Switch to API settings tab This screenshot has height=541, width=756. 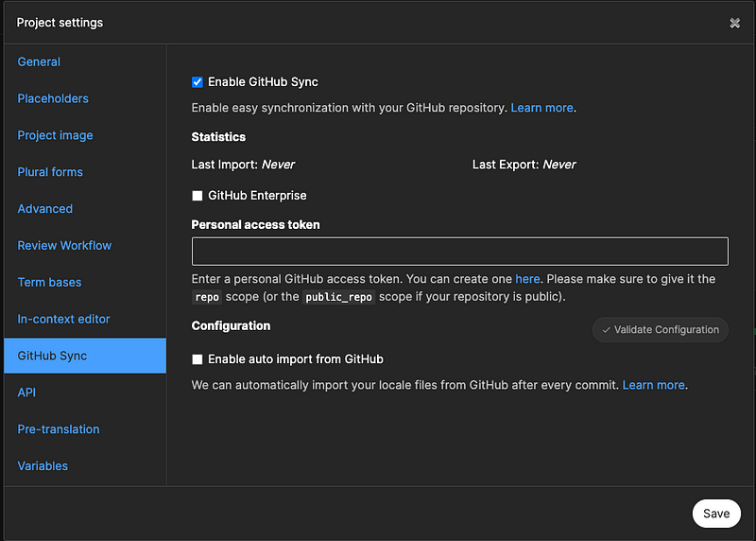[26, 393]
